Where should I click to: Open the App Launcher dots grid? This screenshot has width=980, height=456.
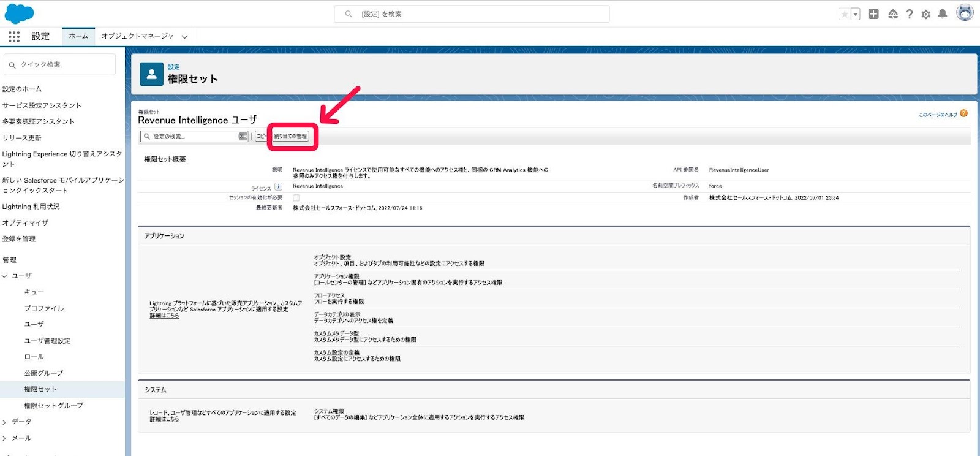coord(14,37)
